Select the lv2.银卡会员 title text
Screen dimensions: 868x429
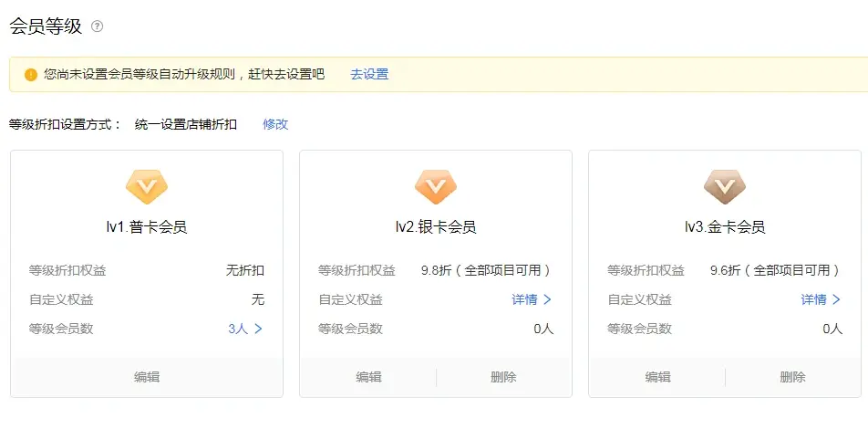[x=436, y=227]
